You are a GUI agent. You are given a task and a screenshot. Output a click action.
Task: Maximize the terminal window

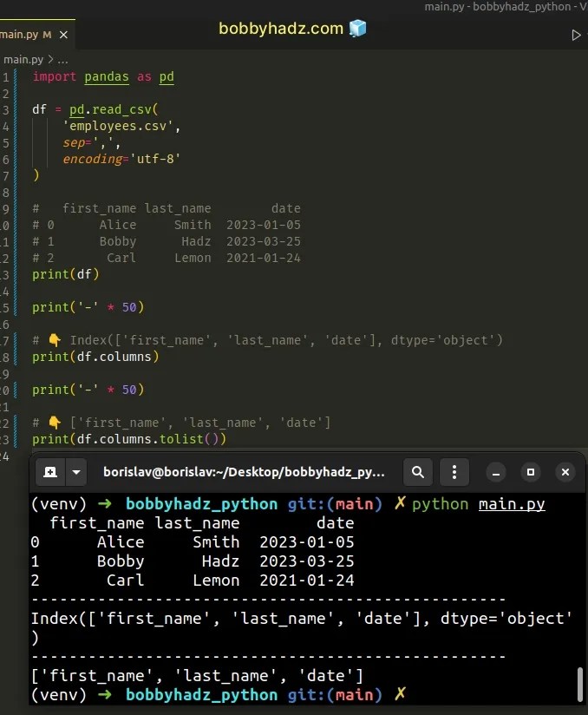[531, 472]
